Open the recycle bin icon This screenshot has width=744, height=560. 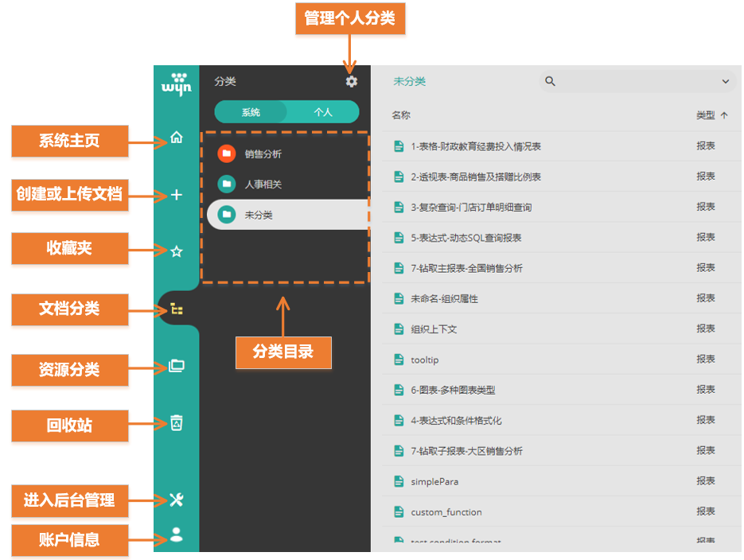[177, 422]
